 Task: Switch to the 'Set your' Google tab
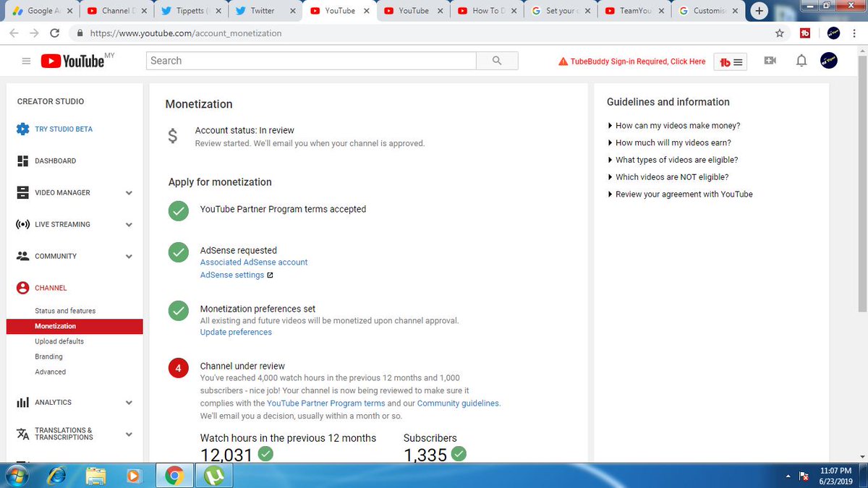tap(560, 11)
